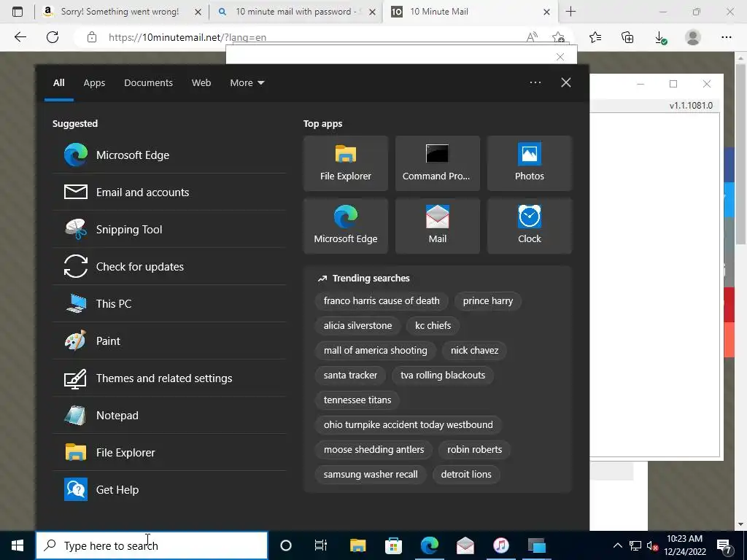Screen dimensions: 747x560
Task: Open Task View on taskbar
Action: click(321, 545)
